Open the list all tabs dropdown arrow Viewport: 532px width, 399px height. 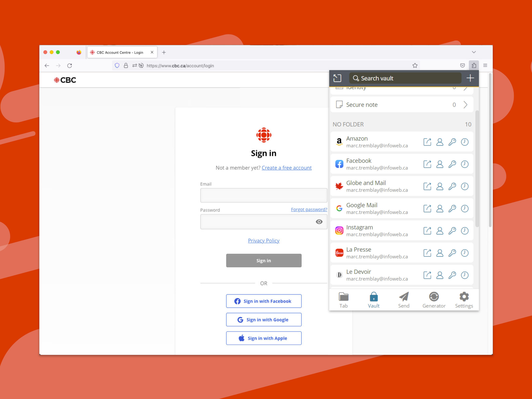point(474,52)
